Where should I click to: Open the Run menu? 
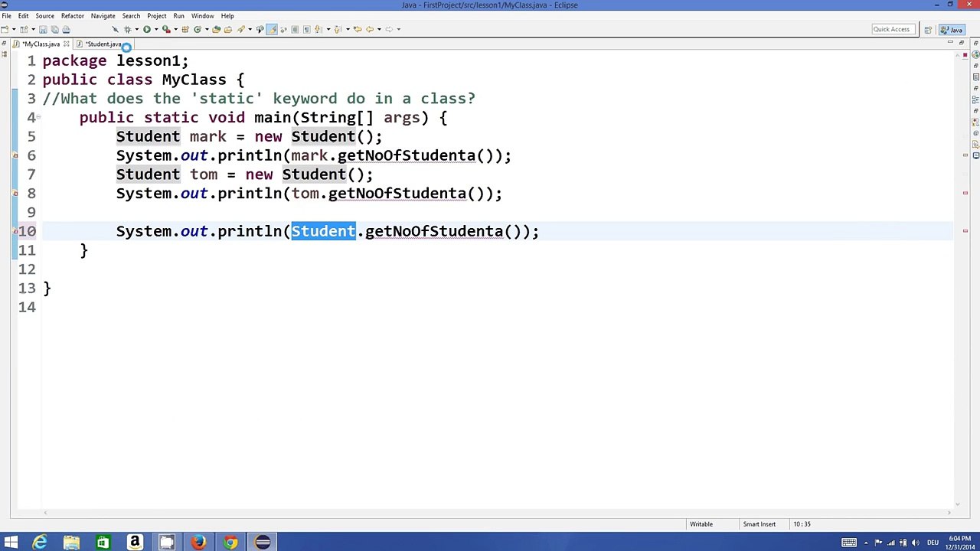[x=178, y=15]
